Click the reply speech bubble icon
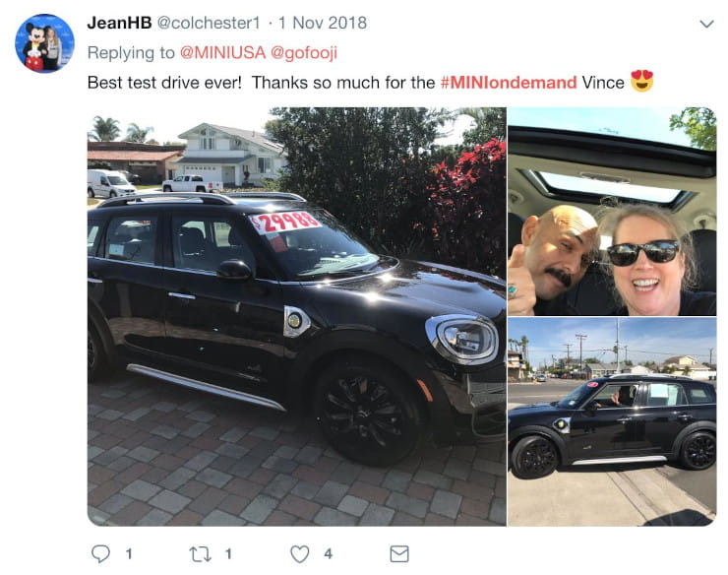Screen dimensions: 728x575 [100, 553]
